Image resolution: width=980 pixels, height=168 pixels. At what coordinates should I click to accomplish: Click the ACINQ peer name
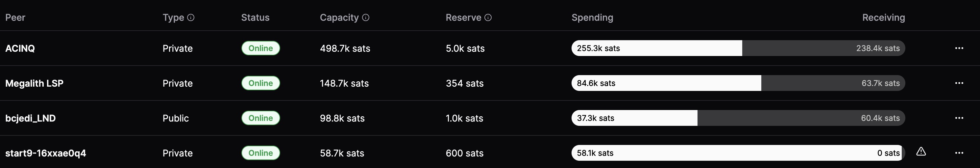tap(20, 48)
